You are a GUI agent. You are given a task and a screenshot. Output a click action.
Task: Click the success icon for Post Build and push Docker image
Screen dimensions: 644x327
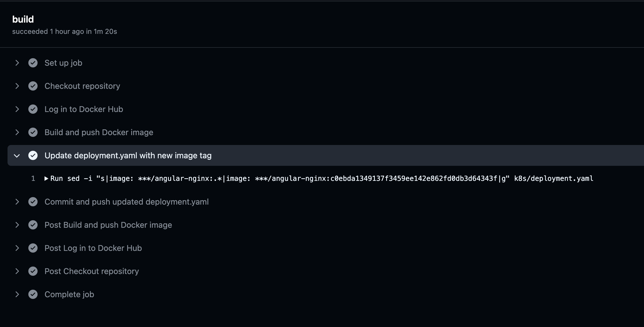click(33, 225)
